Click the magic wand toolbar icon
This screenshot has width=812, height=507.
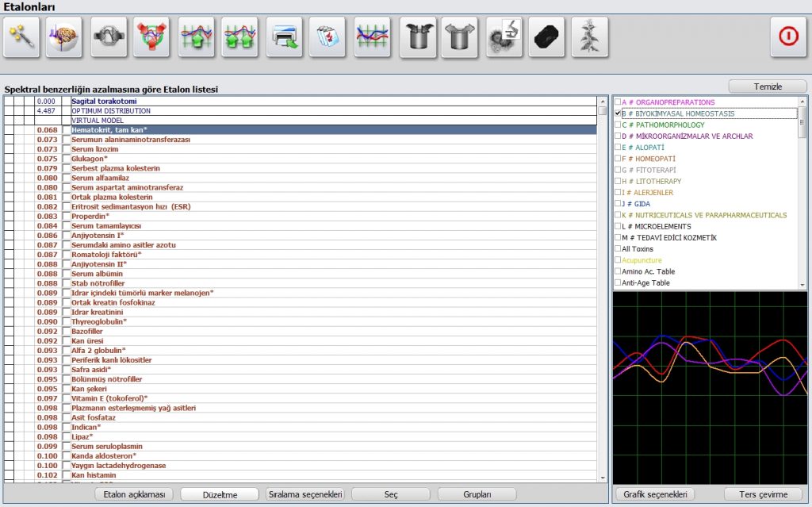click(x=21, y=37)
